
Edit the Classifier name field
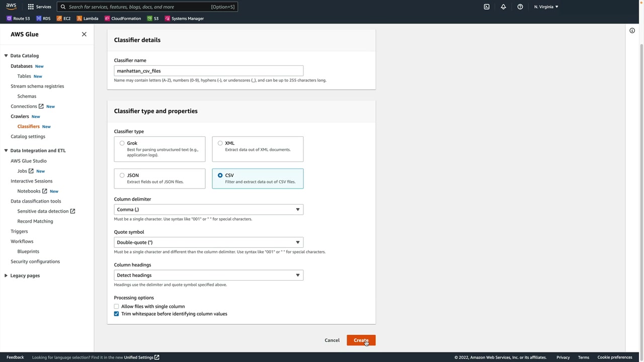pyautogui.click(x=208, y=71)
